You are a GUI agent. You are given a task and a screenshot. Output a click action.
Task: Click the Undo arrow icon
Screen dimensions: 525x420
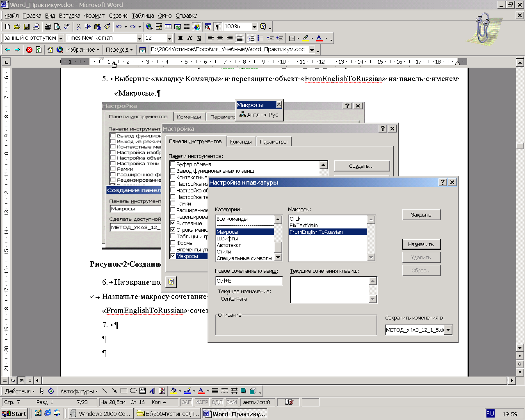[x=119, y=27]
